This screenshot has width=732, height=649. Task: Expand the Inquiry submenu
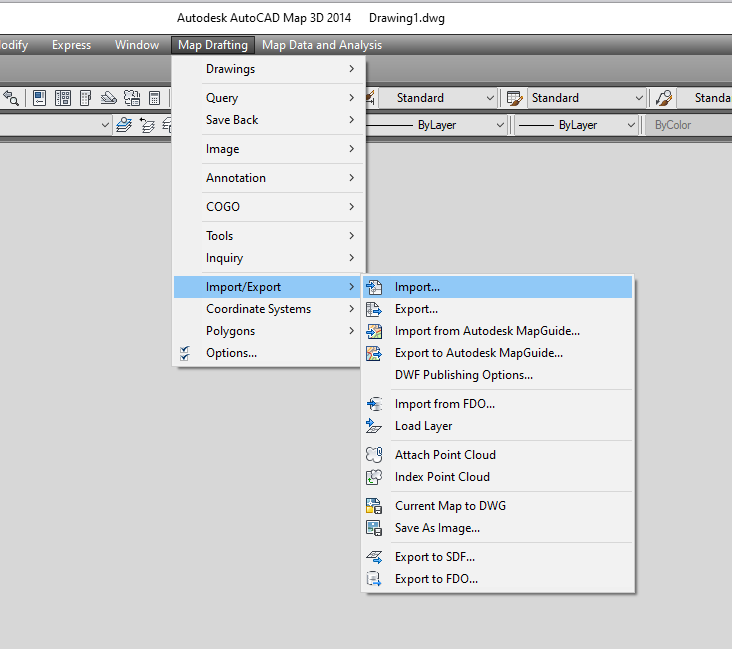269,258
